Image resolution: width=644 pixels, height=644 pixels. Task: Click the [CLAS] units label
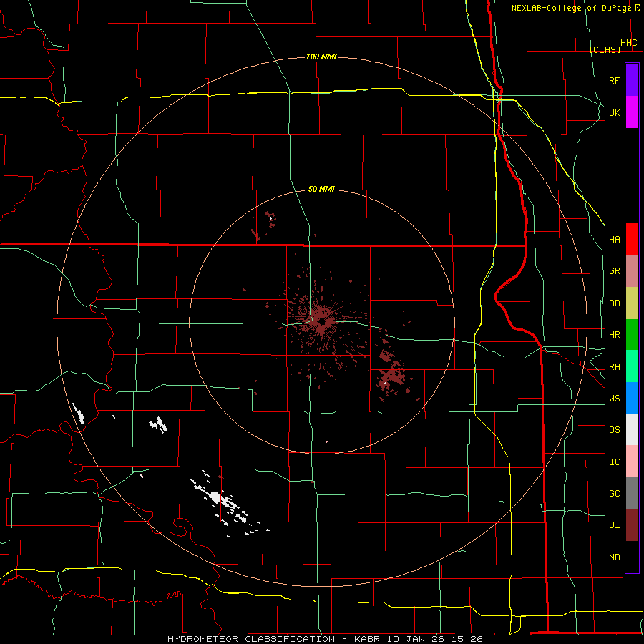pos(605,49)
